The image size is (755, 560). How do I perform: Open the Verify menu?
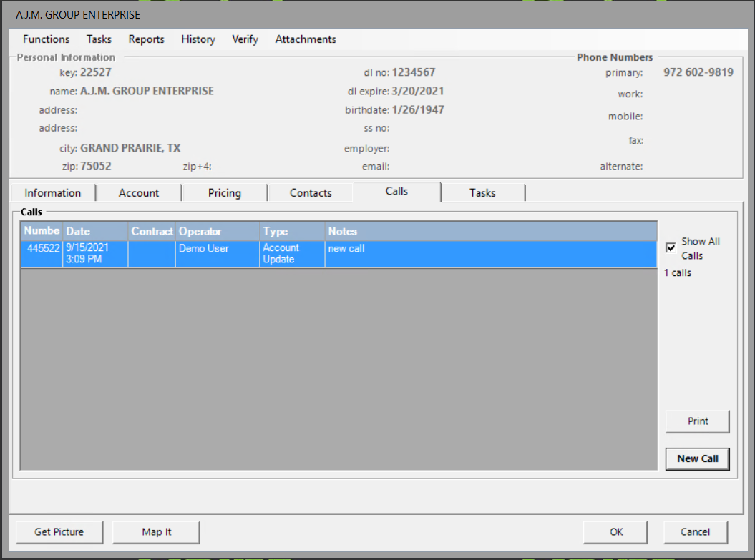pos(245,39)
